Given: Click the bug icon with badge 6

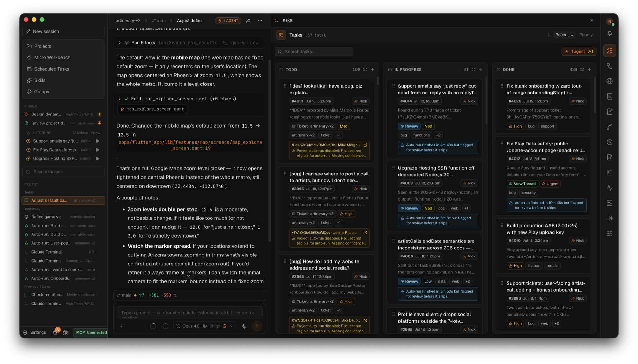Looking at the screenshot, I should (55, 332).
